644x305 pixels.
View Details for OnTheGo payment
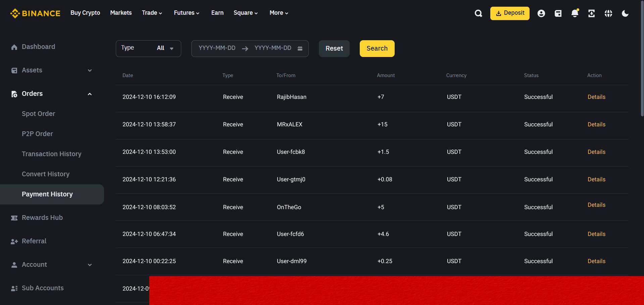point(596,205)
